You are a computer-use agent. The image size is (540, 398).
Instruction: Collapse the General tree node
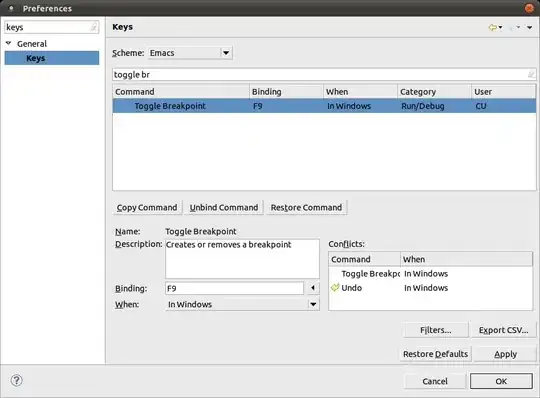(9, 43)
